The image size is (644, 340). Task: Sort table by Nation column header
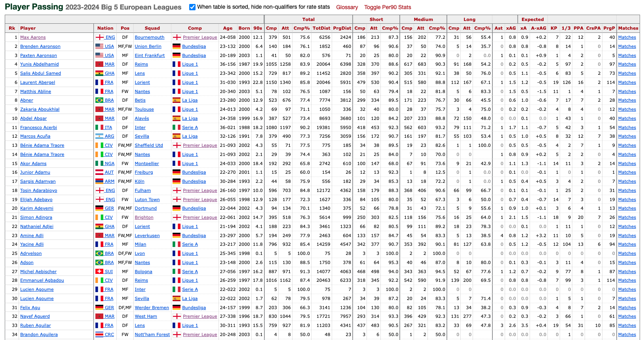click(x=105, y=28)
